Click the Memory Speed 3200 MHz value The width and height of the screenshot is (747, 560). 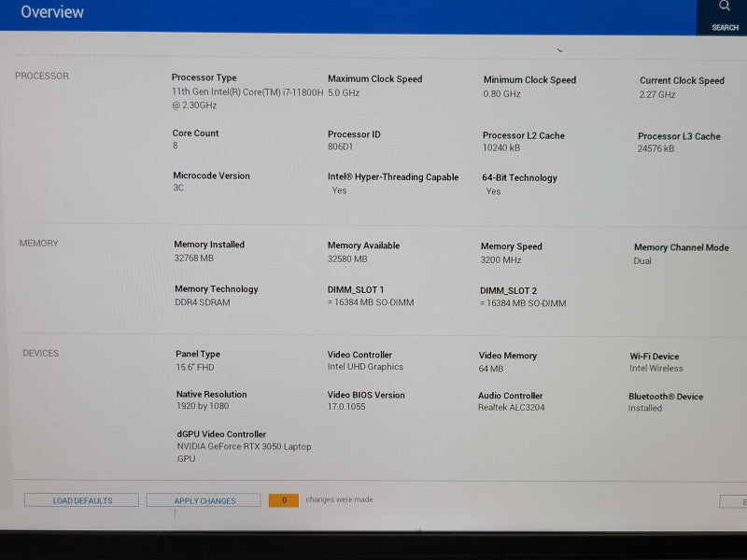point(500,260)
